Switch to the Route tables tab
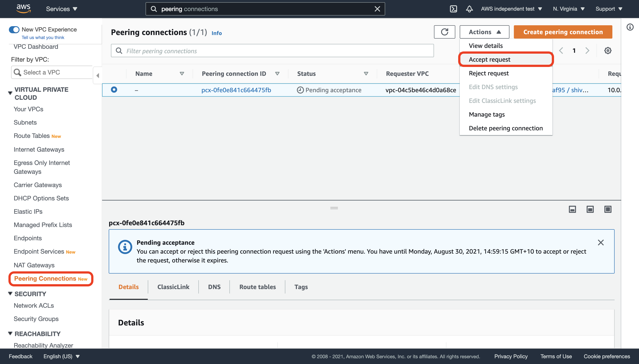This screenshot has width=639, height=364. point(257,287)
